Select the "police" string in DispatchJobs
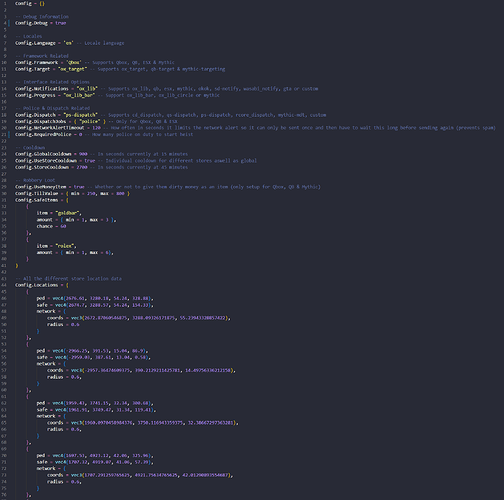 pos(90,121)
